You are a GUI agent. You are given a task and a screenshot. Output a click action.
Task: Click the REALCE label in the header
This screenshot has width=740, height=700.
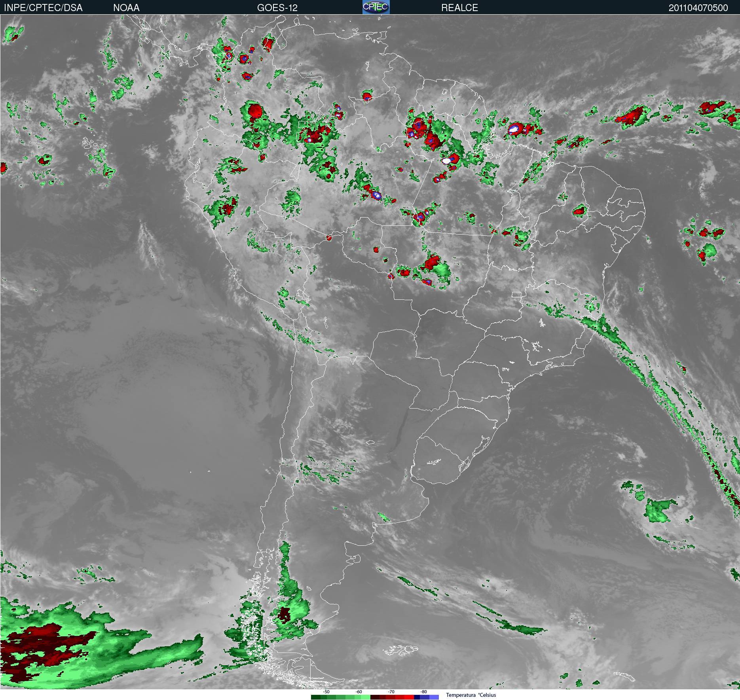[459, 8]
